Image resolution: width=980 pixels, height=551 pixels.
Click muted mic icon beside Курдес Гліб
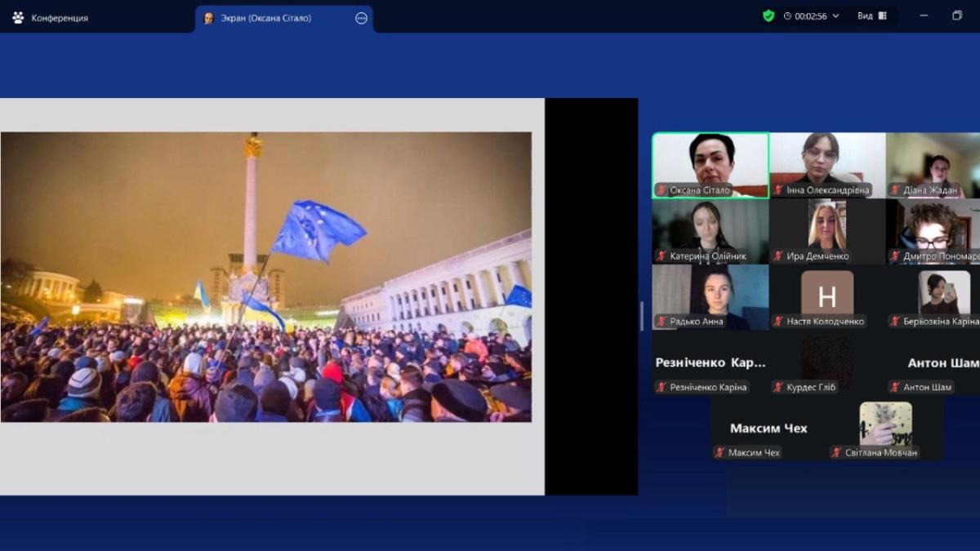(778, 387)
